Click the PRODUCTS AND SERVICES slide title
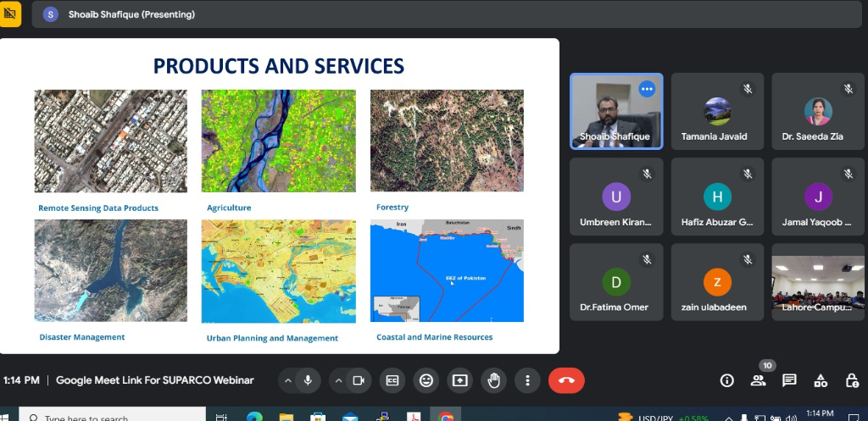The height and width of the screenshot is (421, 868). 278,66
